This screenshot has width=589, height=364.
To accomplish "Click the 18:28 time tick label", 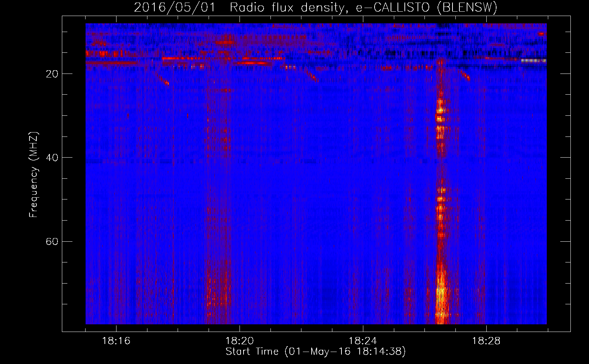I will 486,341.
